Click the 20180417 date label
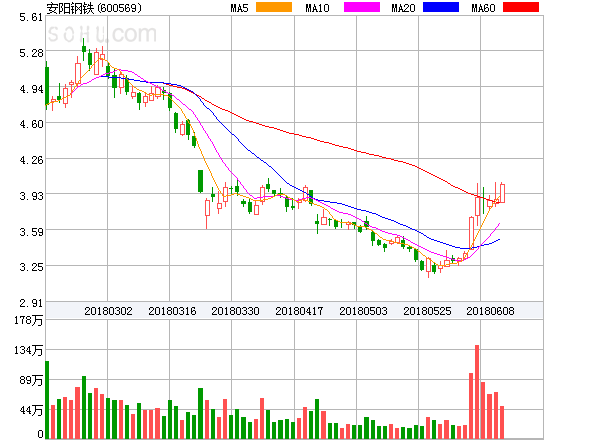 tap(299, 311)
